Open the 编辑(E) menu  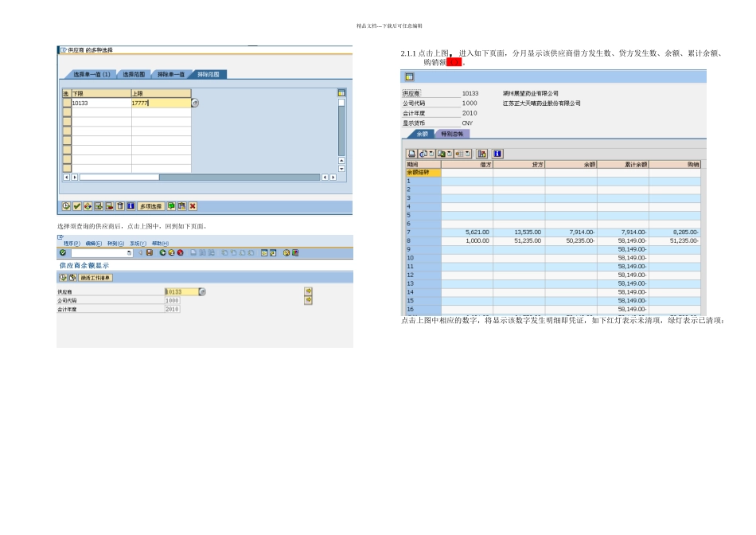pos(94,243)
